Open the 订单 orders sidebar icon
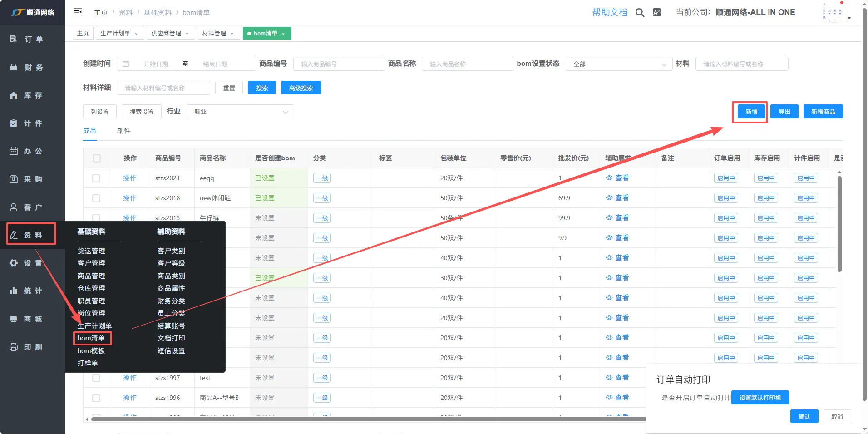Screen dimensions: 868x434 14,39
